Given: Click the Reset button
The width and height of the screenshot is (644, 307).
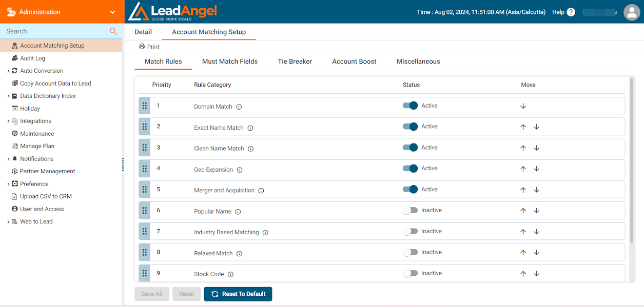Looking at the screenshot, I should point(186,294).
